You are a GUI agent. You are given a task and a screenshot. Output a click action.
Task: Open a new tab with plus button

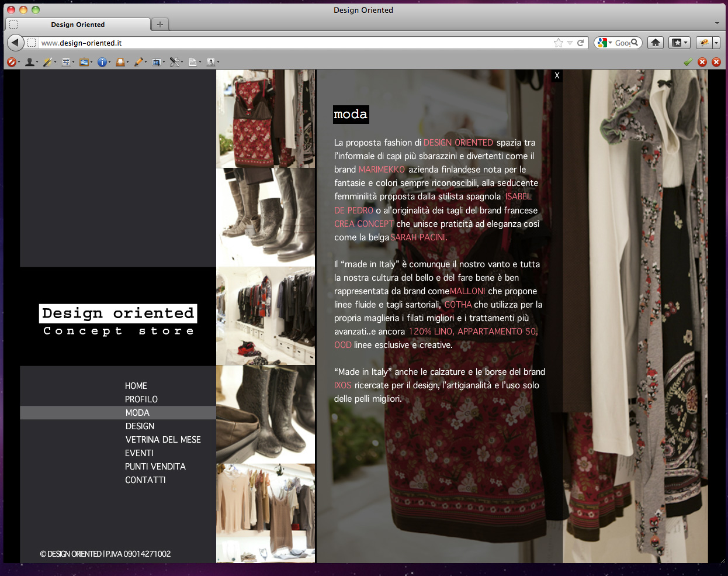[x=160, y=25]
